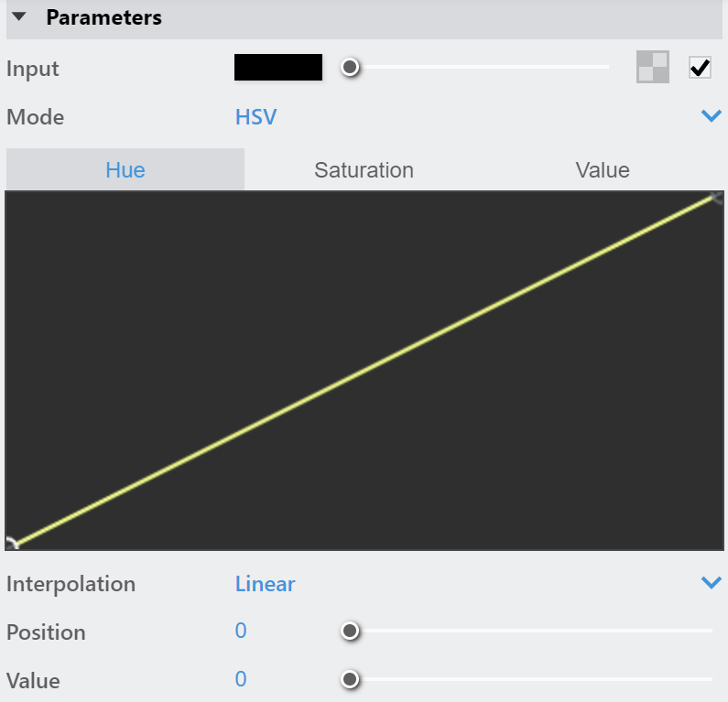The image size is (728, 702).
Task: Click the bottom Value slider handle
Action: [x=350, y=679]
